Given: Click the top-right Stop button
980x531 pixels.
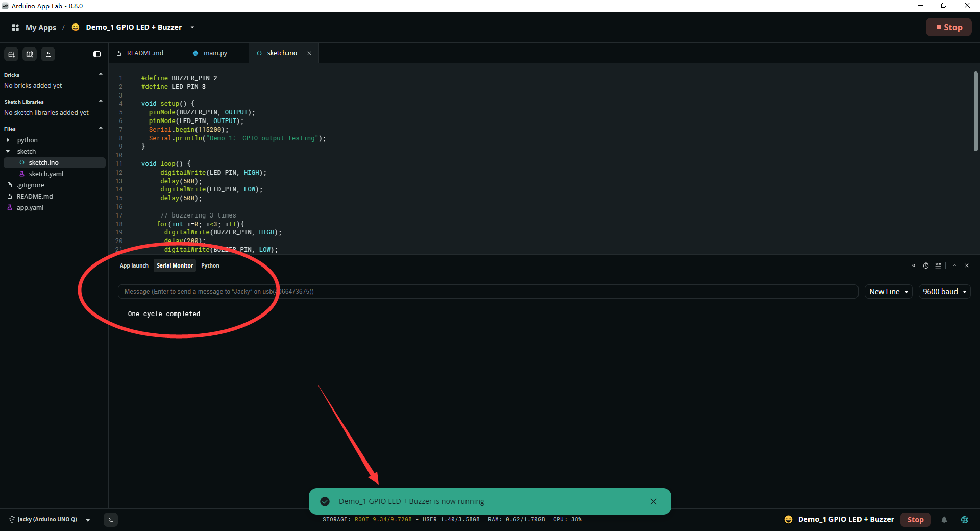Looking at the screenshot, I should (949, 28).
